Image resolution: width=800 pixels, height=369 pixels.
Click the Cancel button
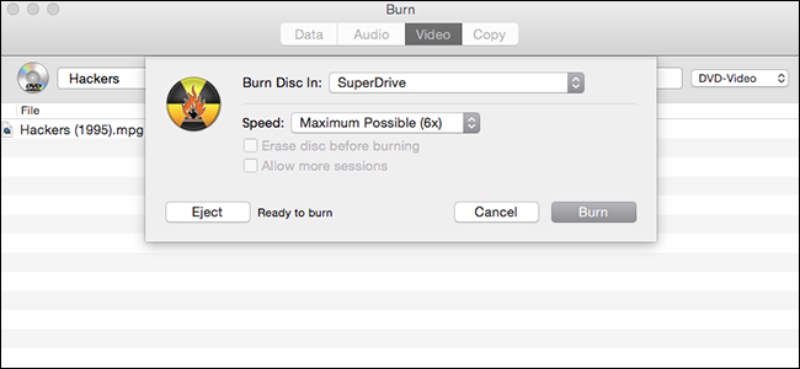[496, 212]
